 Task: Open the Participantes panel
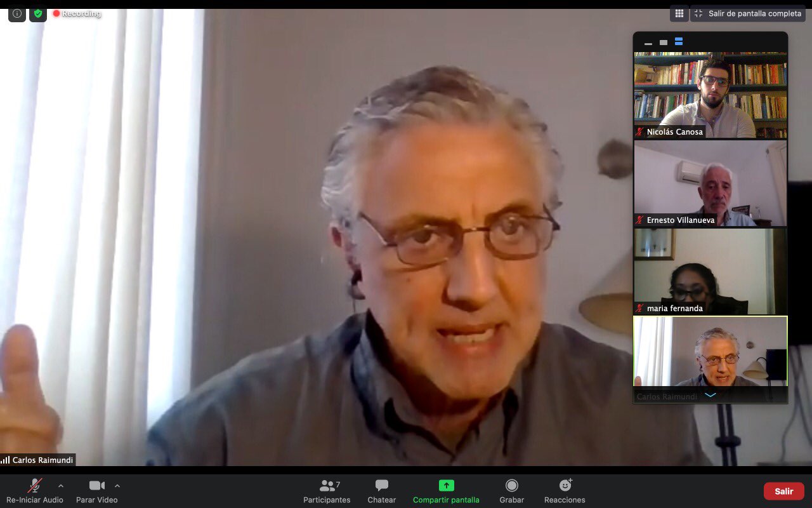(327, 491)
